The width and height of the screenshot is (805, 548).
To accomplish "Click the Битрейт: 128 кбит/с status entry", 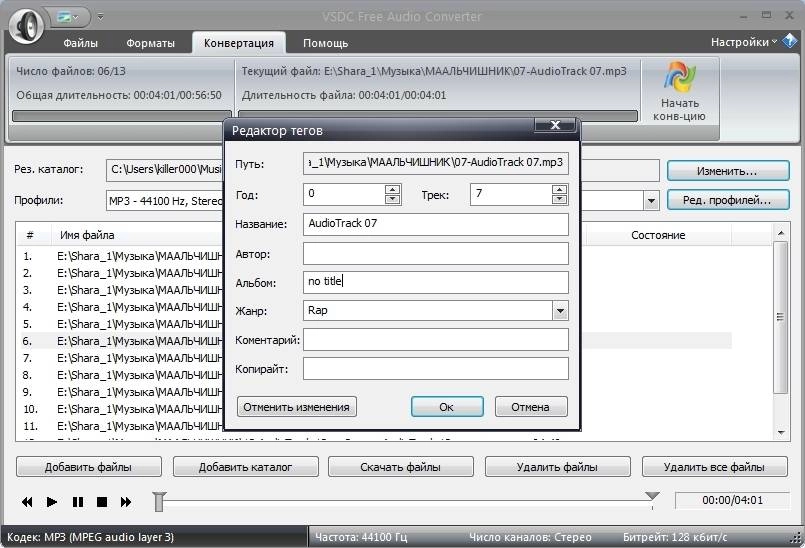I will [x=675, y=537].
